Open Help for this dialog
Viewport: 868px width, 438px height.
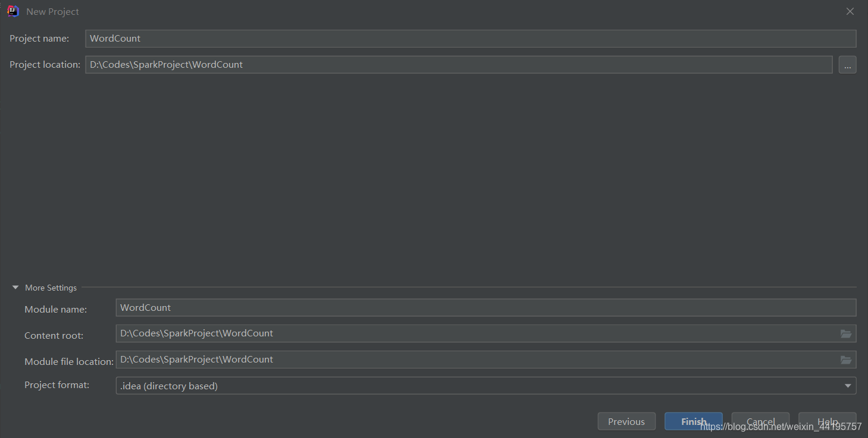[828, 421]
